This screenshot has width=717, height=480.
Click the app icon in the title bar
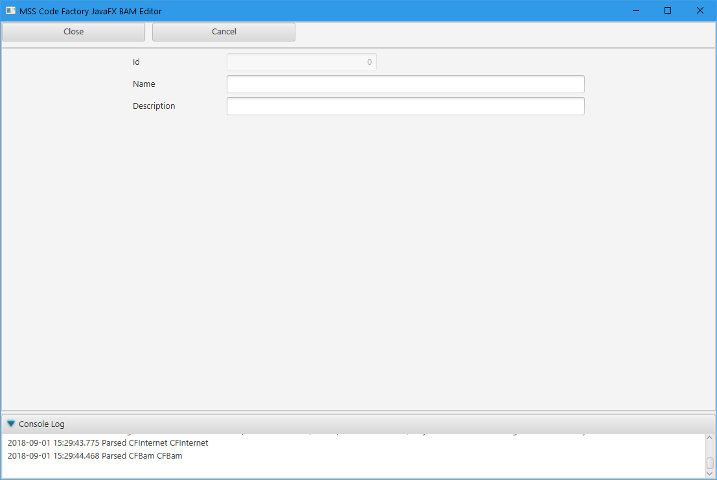10,10
